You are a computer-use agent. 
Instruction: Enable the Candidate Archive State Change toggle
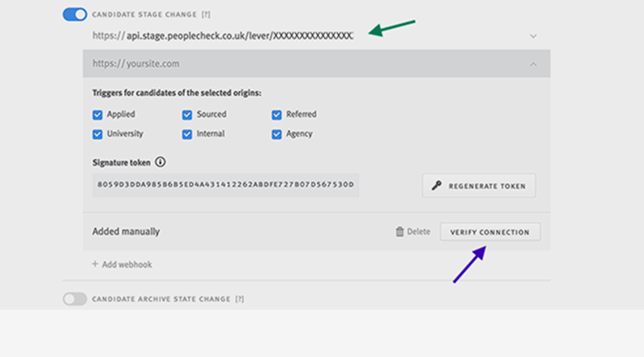pyautogui.click(x=75, y=299)
